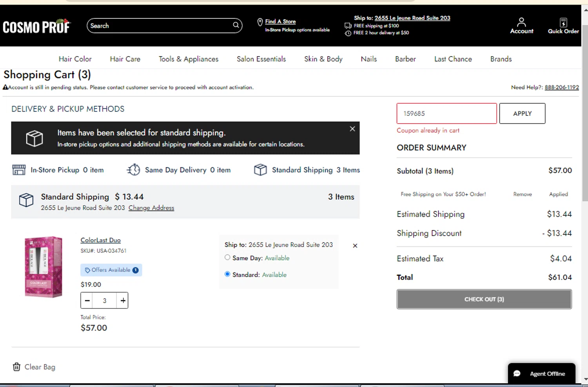Click the SKU# USA-034761 text
The image size is (588, 387).
coord(103,251)
